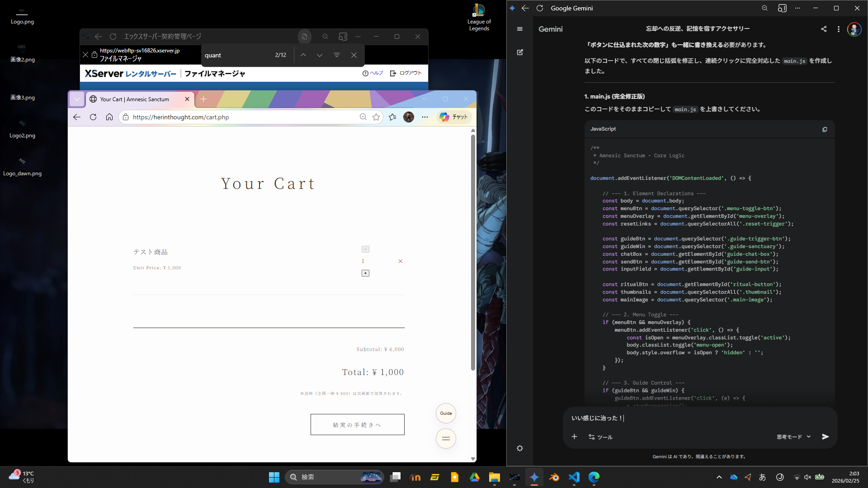
Task: Send the Gemini prompt message
Action: tap(825, 436)
